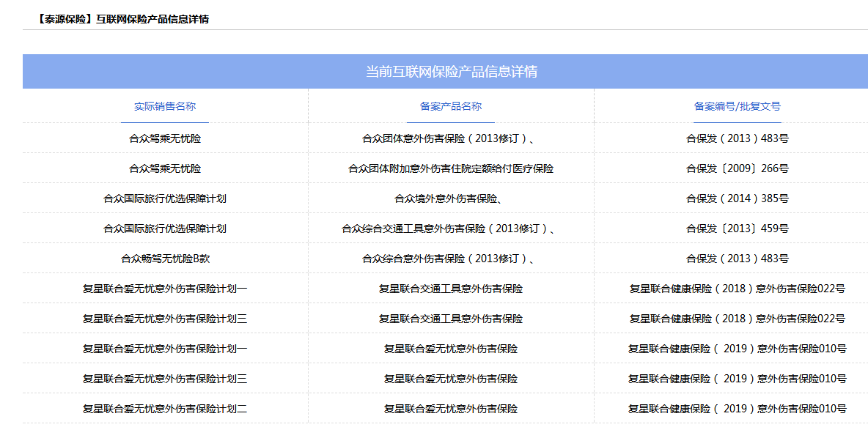Click the 备案产品名称 column header
Viewport: 868px width, 438px height.
point(451,106)
